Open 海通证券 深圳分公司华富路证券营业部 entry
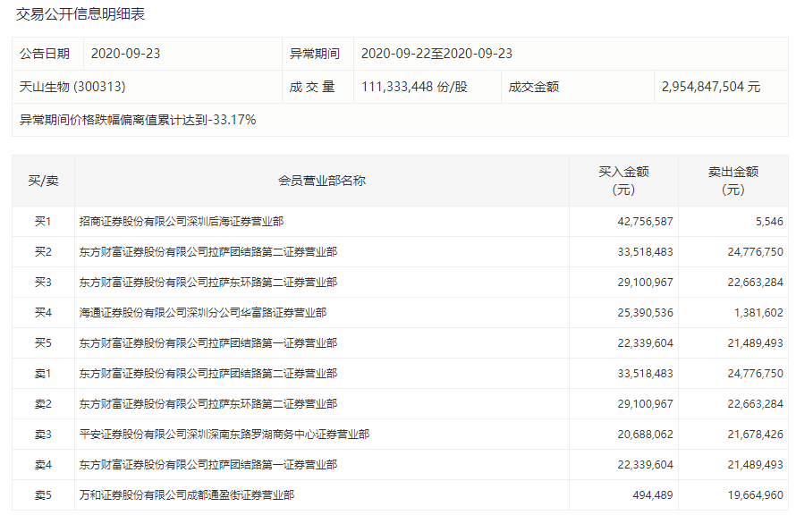Image resolution: width=796 pixels, height=532 pixels. [x=202, y=312]
